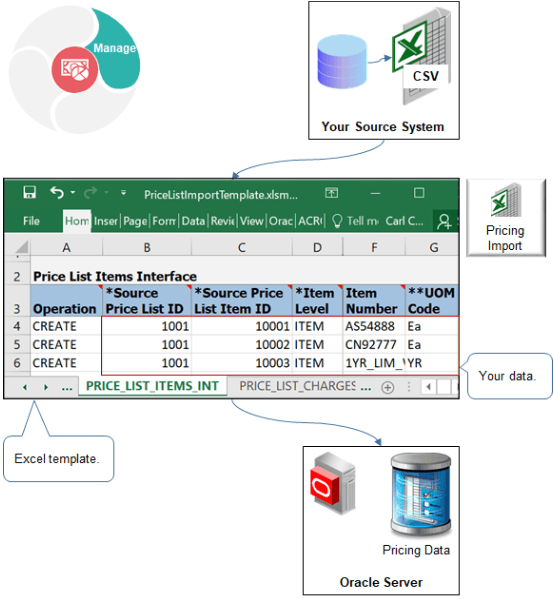Open the File menu
554x599 pixels.
31,221
